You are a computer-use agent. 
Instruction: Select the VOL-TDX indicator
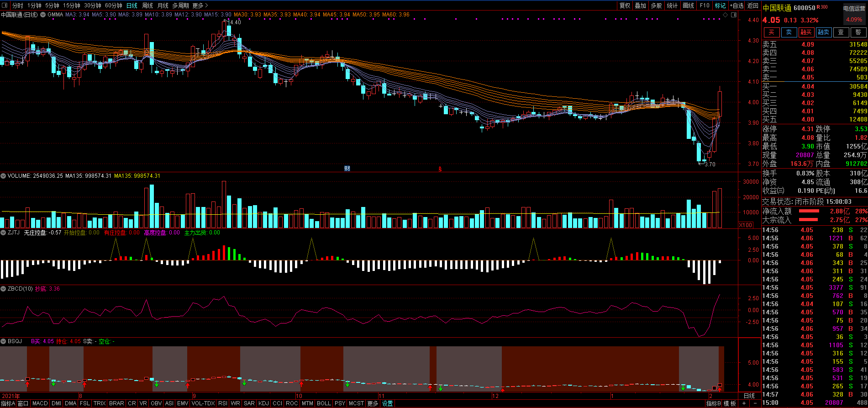pos(203,403)
